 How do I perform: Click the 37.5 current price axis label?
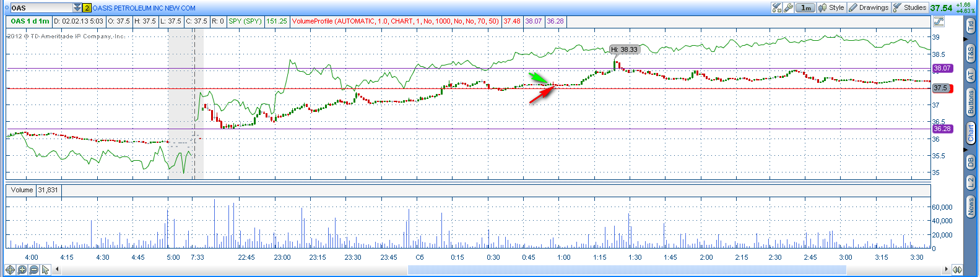[941, 88]
